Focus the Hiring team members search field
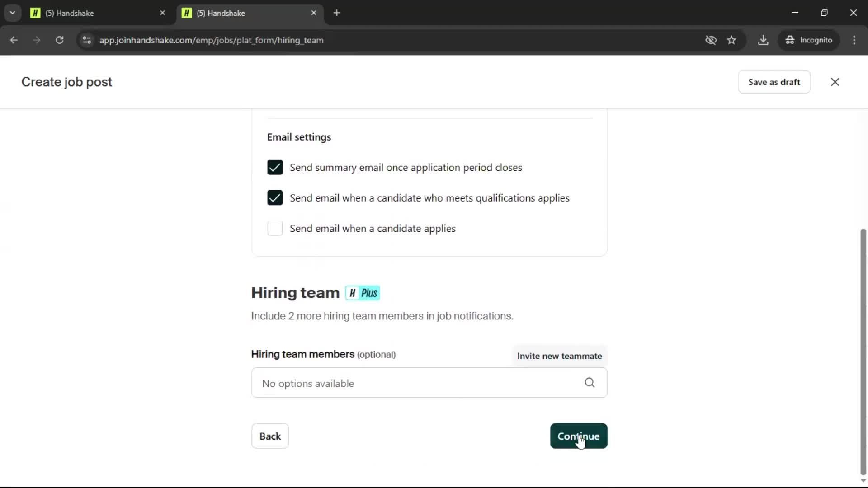Image resolution: width=868 pixels, height=488 pixels. tap(429, 383)
